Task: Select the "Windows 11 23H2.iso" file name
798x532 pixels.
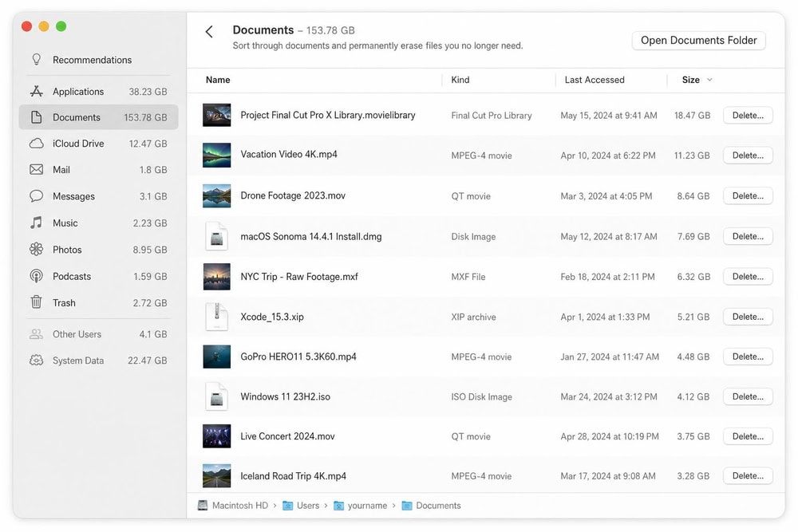Action: coord(285,396)
